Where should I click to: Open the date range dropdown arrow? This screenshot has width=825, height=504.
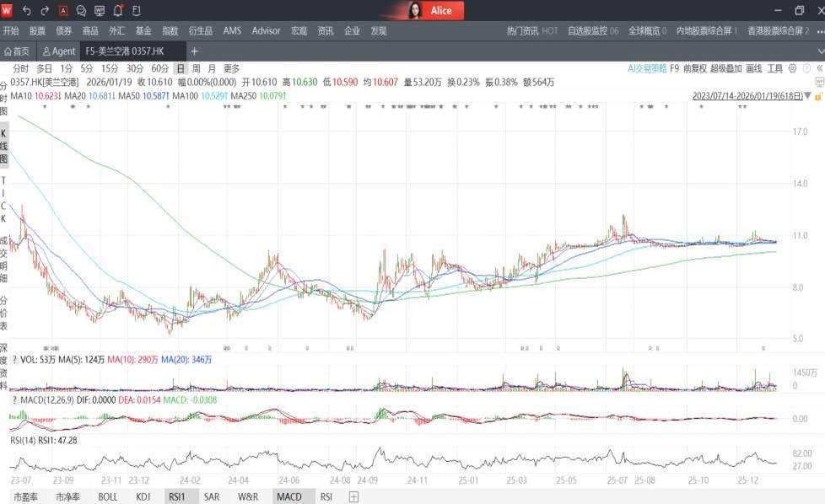[807, 96]
